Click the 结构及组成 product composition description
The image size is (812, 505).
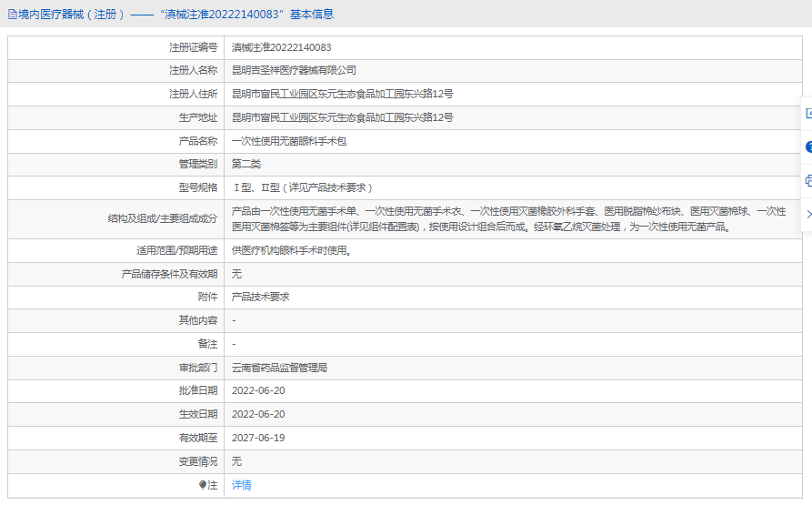(507, 218)
